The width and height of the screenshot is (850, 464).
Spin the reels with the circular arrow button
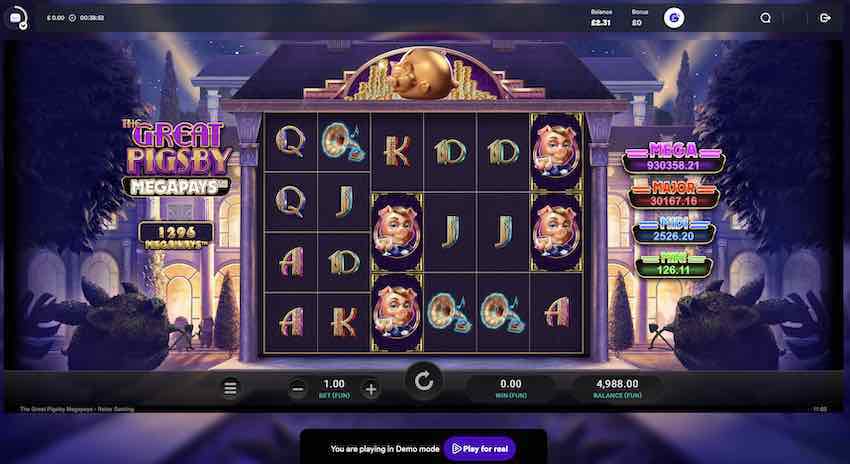[x=423, y=381]
